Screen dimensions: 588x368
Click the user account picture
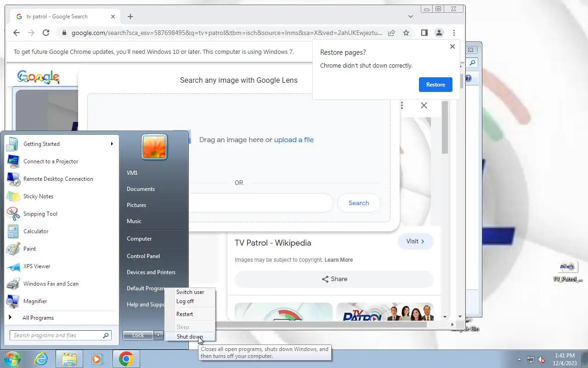154,147
